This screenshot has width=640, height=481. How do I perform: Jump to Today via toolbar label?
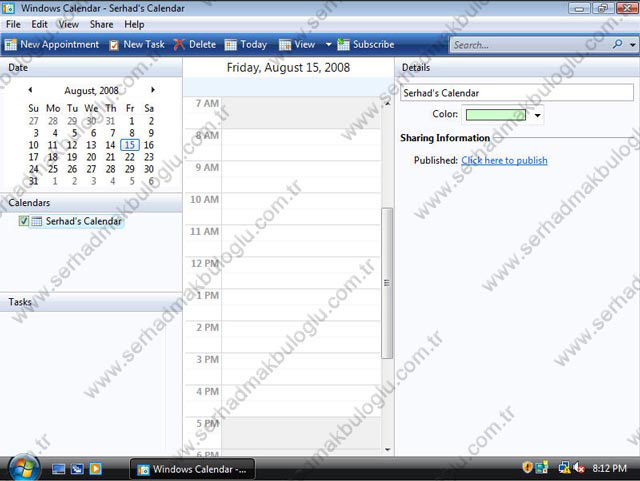[253, 45]
